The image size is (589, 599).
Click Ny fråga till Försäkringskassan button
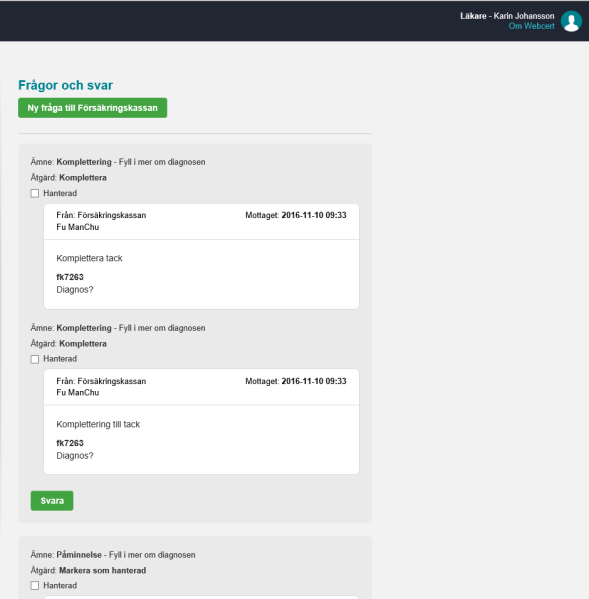(x=92, y=108)
